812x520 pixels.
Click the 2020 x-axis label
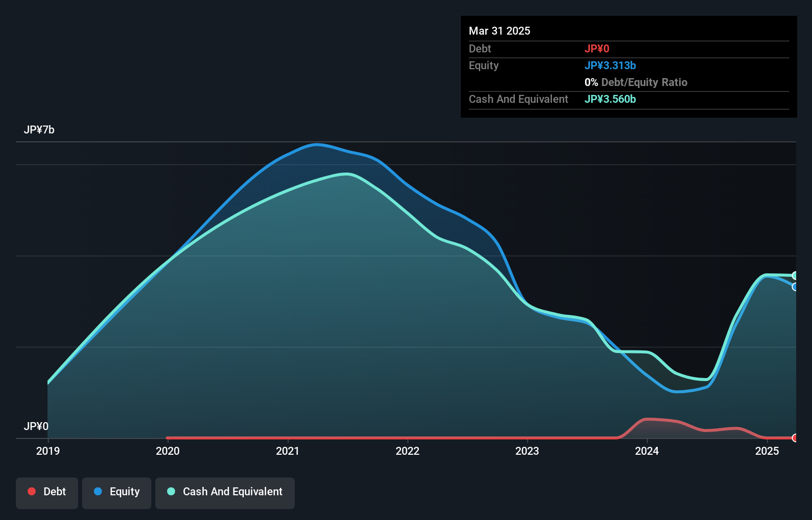pos(168,451)
